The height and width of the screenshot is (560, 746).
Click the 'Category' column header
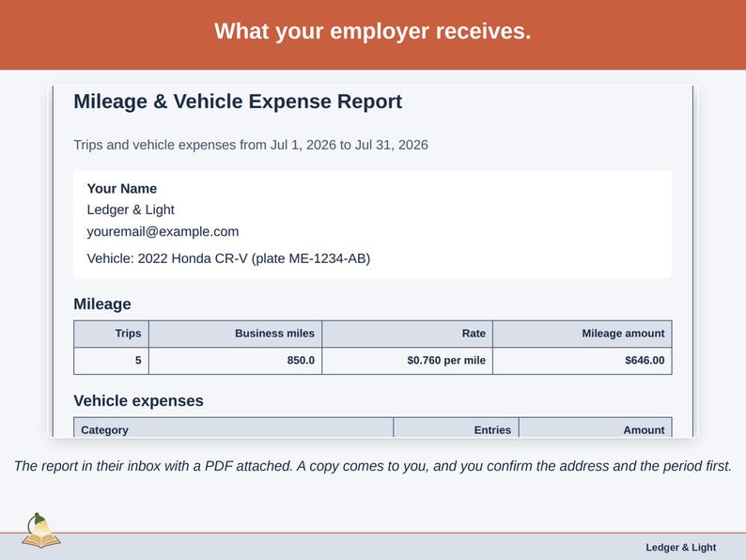click(234, 428)
